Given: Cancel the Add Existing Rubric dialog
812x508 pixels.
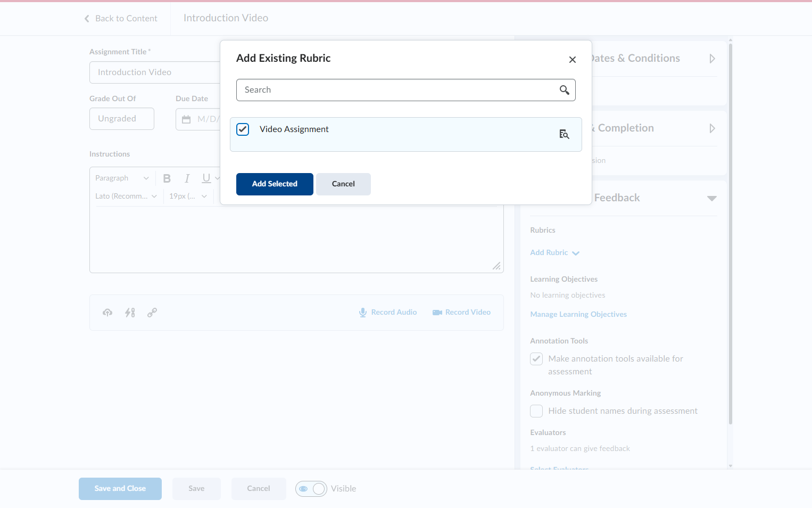Looking at the screenshot, I should coord(343,184).
